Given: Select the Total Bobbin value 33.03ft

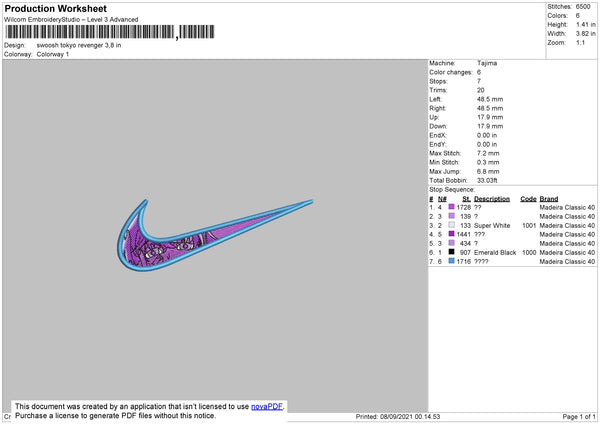Looking at the screenshot, I should 487,180.
